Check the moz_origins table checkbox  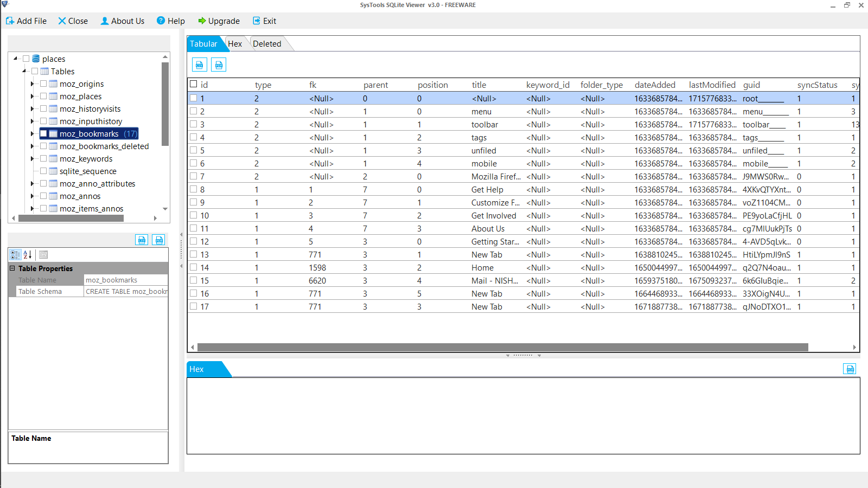[x=43, y=84]
